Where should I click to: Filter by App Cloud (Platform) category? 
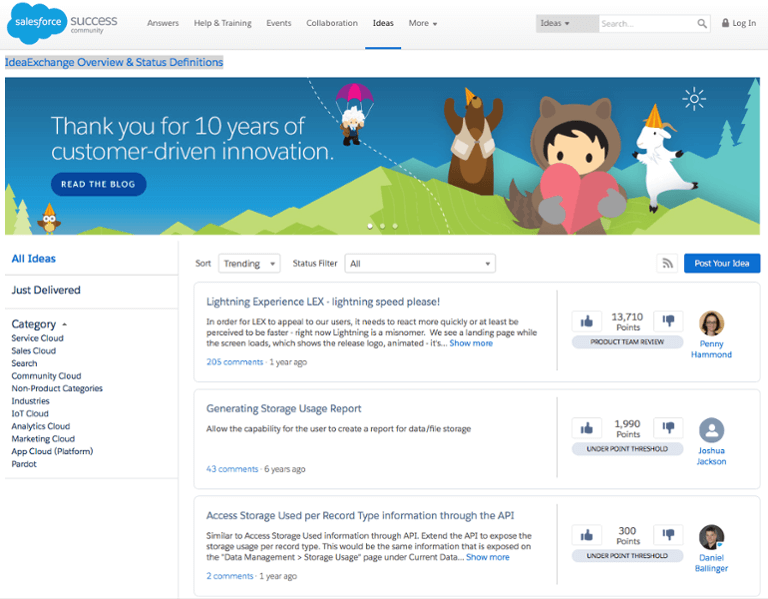tap(52, 451)
